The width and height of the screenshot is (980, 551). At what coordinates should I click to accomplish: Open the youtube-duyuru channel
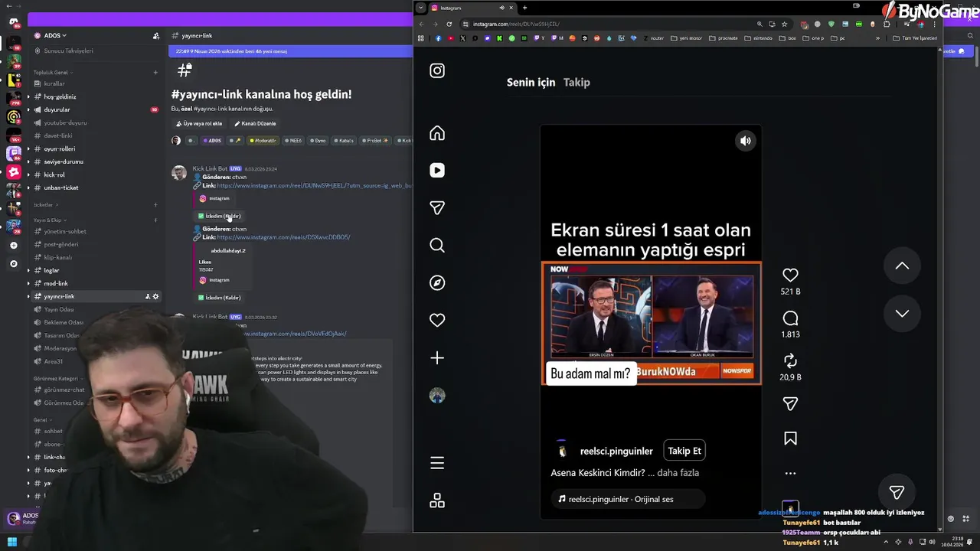[x=65, y=122]
